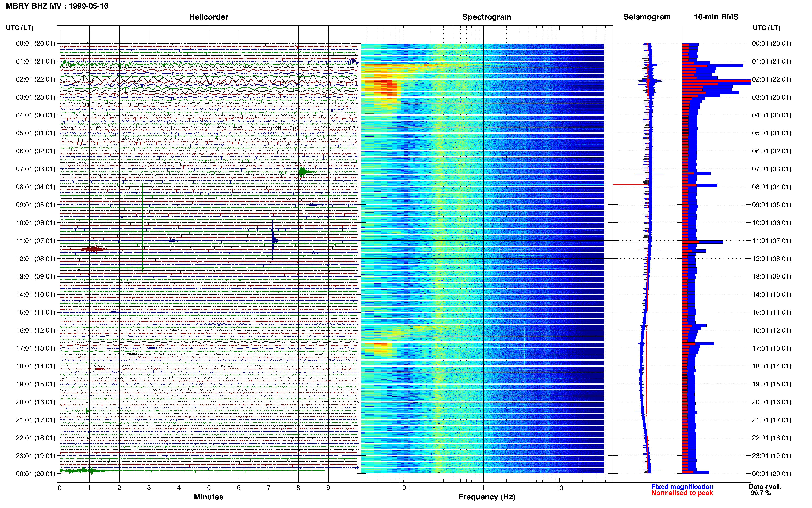This screenshot has height=508, width=812.
Task: Click the '10-min RMS' panel heading
Action: [716, 17]
